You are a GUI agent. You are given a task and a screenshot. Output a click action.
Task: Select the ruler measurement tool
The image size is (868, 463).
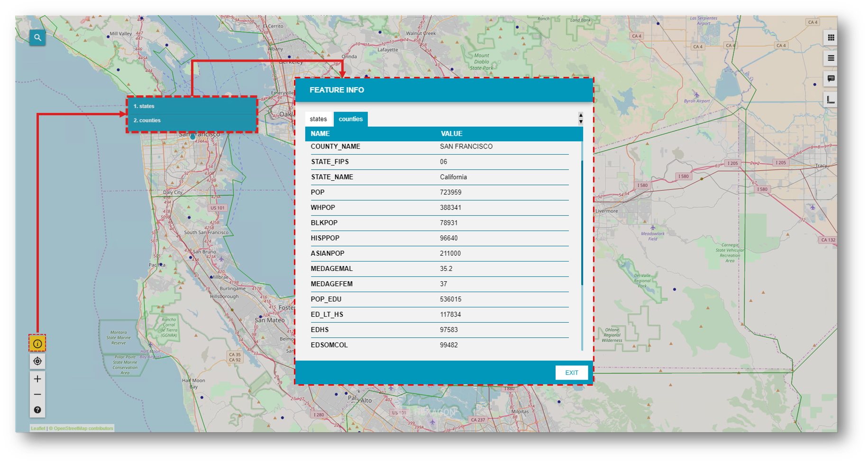[x=831, y=100]
